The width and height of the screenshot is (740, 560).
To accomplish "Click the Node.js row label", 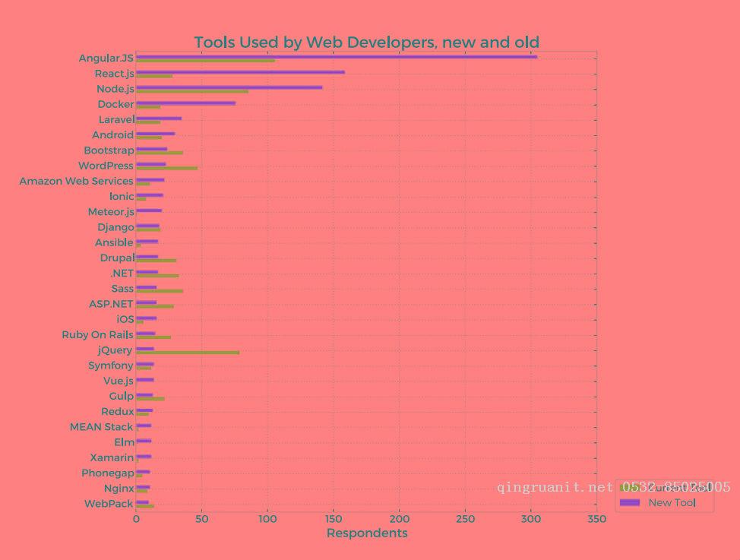I will (115, 89).
